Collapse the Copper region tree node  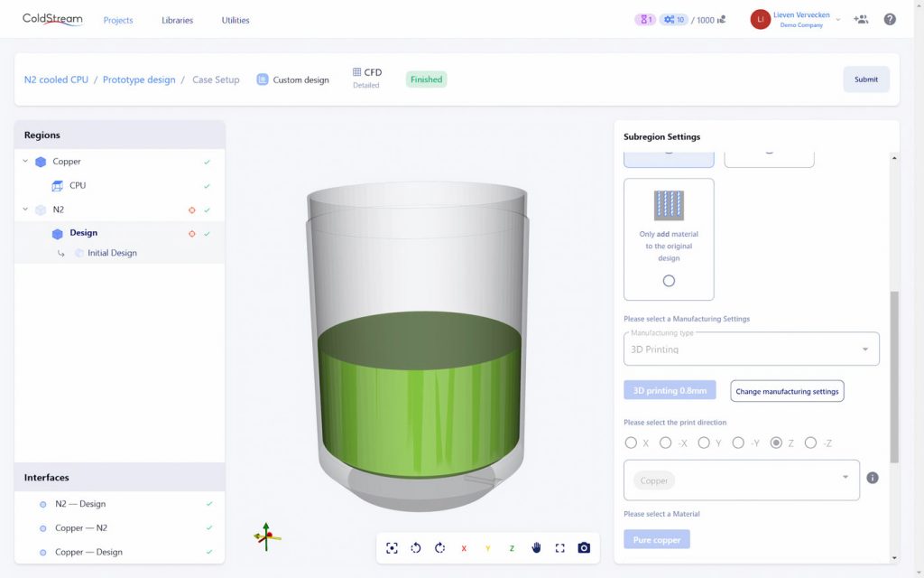25,161
